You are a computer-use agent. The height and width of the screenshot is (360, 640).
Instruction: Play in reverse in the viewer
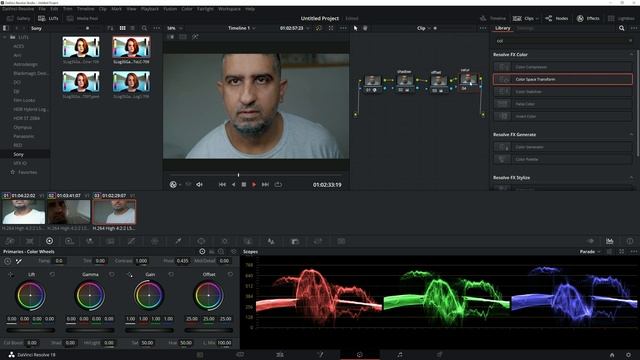tap(233, 184)
